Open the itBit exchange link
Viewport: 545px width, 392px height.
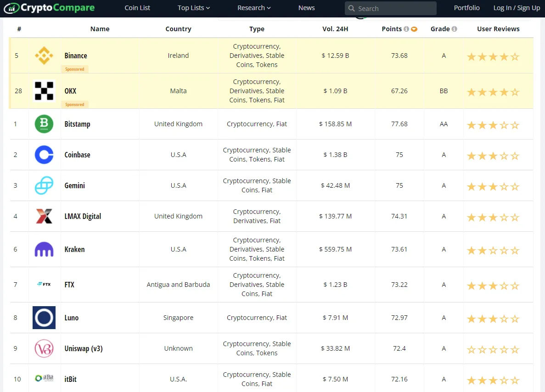point(70,379)
